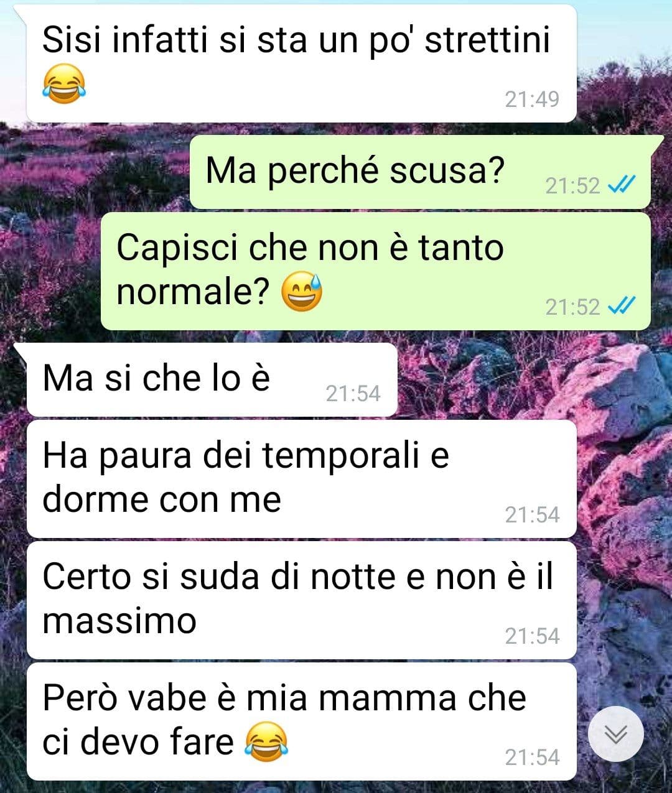Tap the 21:54 timestamp on the 'massimo' message
This screenshot has height=793, width=672.
coord(532,636)
